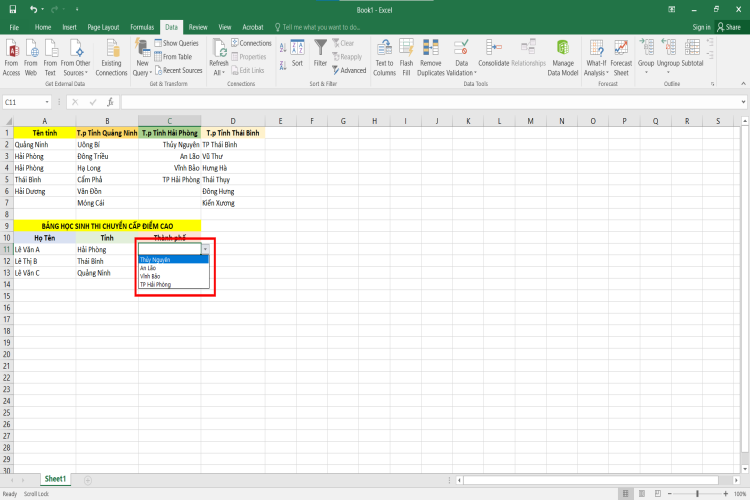Image resolution: width=750 pixels, height=500 pixels.
Task: Open the Name Box dropdown arrow
Action: coord(47,102)
